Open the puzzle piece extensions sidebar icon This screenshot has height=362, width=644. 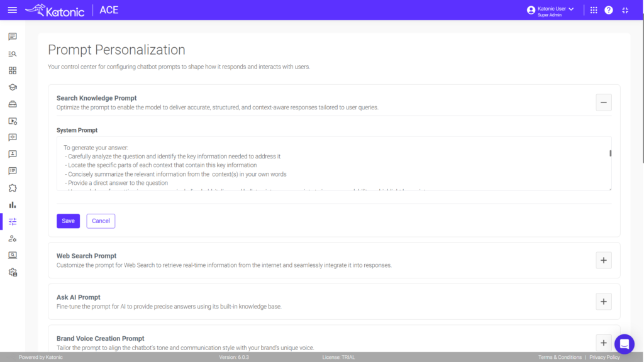[13, 188]
